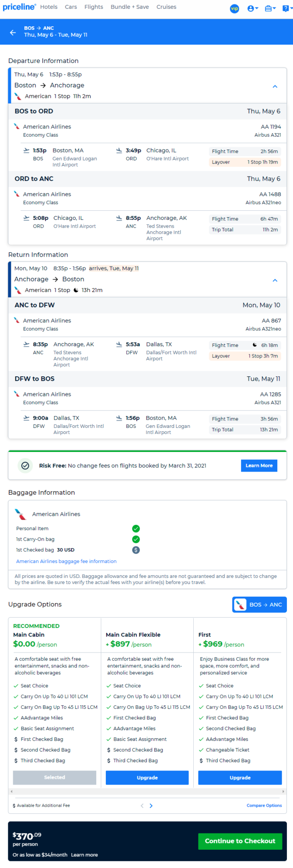This screenshot has width=293, height=868.
Task: Open American Airlines baggage fee information link
Action: click(x=66, y=561)
